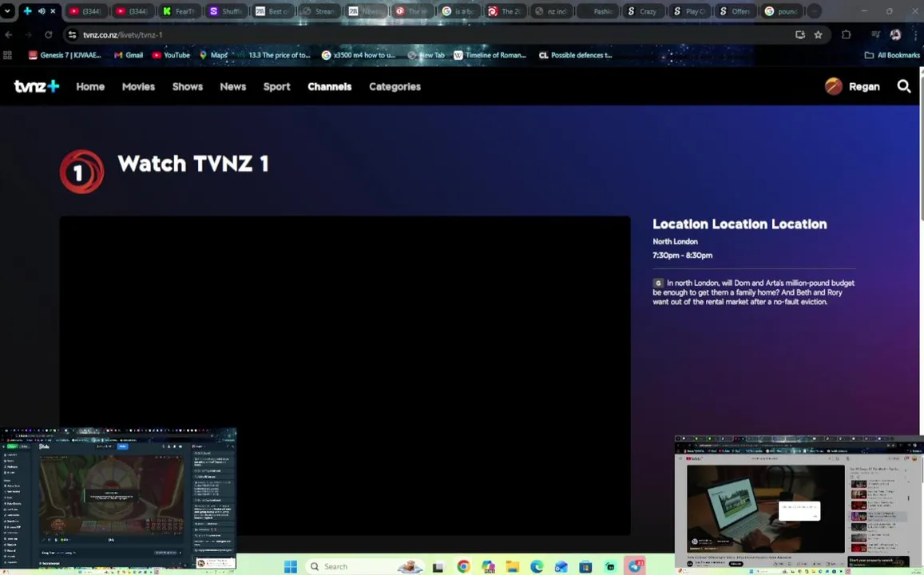Open the Gmail bookmark
The width and height of the screenshot is (924, 575).
[x=129, y=55]
